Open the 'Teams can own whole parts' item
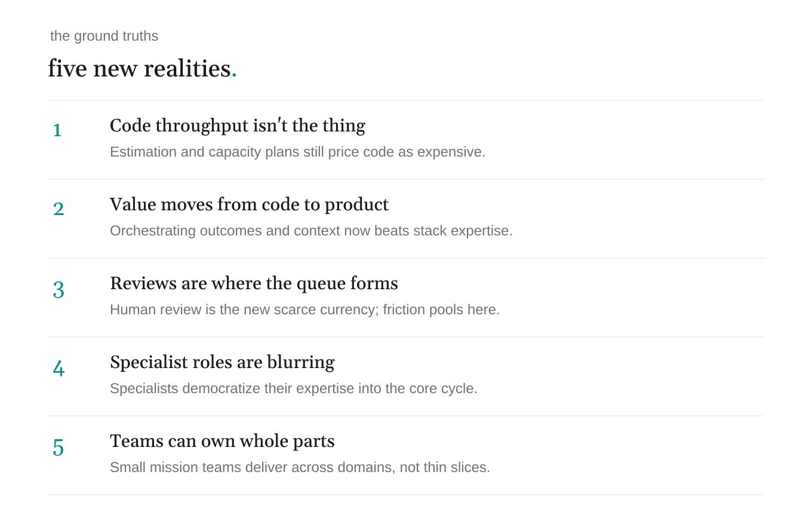The image size is (812, 521). pyautogui.click(x=406, y=455)
